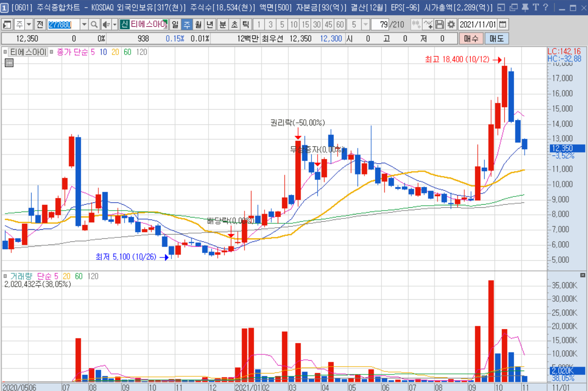The height and width of the screenshot is (391, 588).
Task: Click the 10 moving average legend
Action: [103, 52]
